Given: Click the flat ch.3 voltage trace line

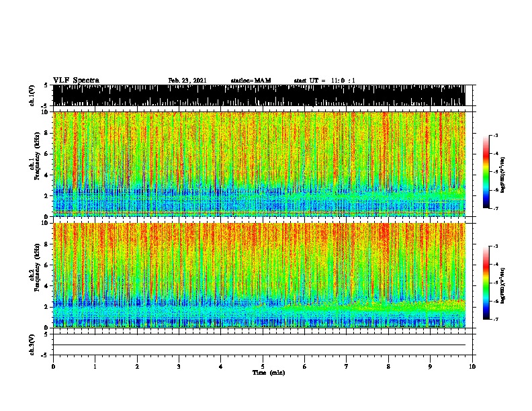Looking at the screenshot, I should click(259, 345).
